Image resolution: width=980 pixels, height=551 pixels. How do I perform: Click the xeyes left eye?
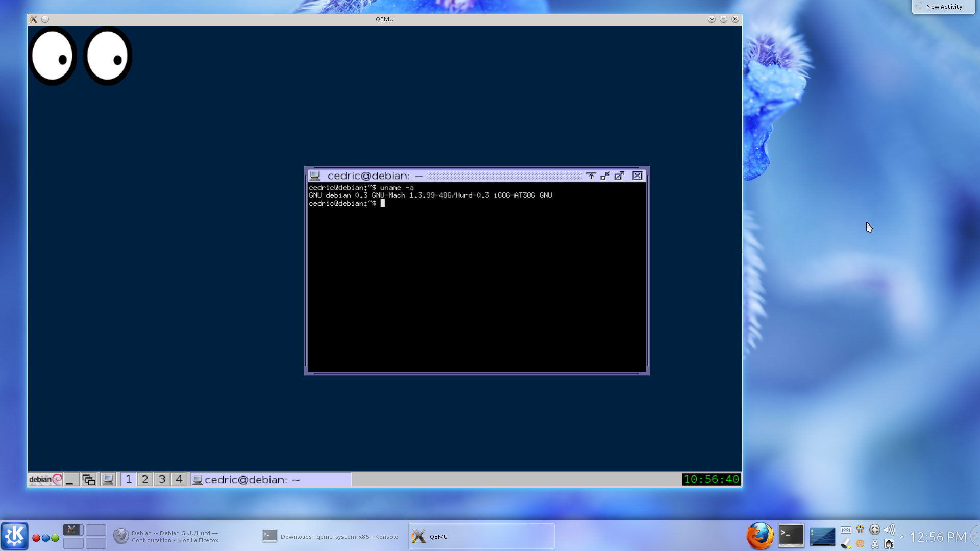(53, 56)
